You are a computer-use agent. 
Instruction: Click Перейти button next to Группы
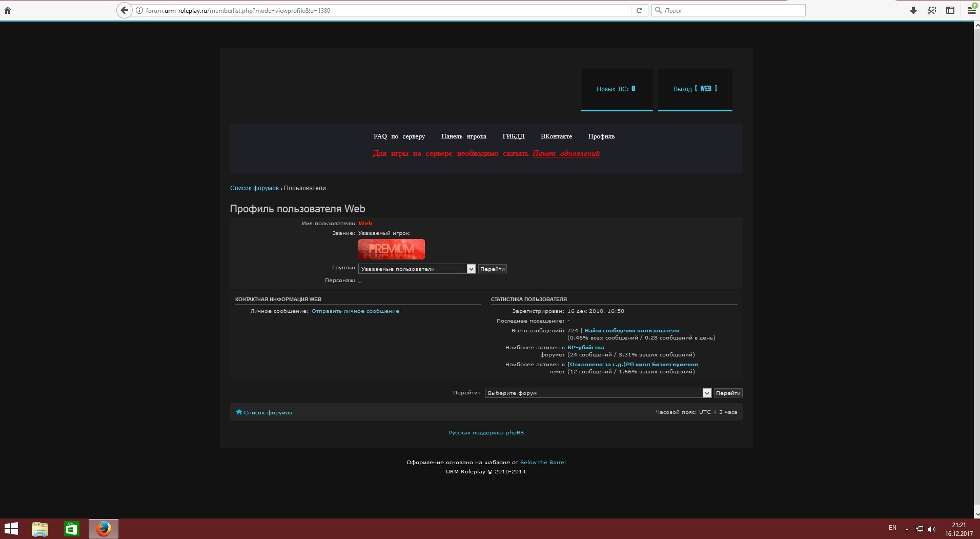(x=493, y=269)
